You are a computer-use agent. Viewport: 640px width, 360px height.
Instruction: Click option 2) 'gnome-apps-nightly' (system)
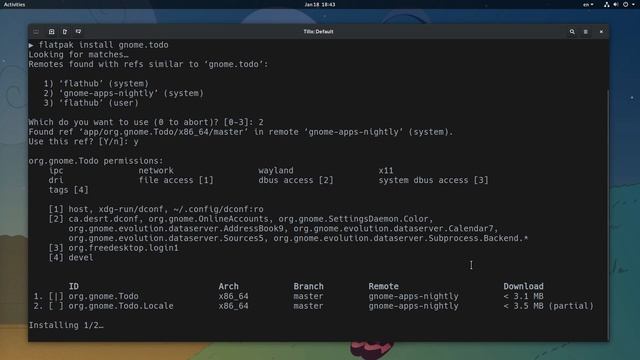(x=124, y=93)
